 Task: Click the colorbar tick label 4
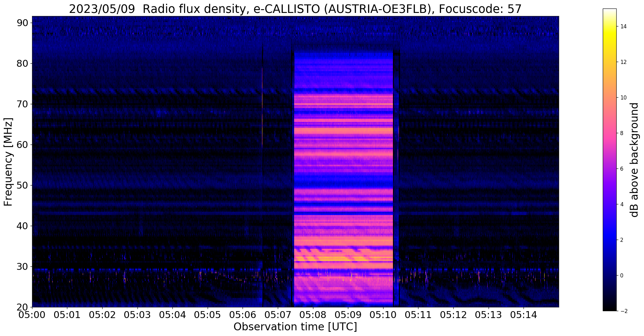pos(621,204)
